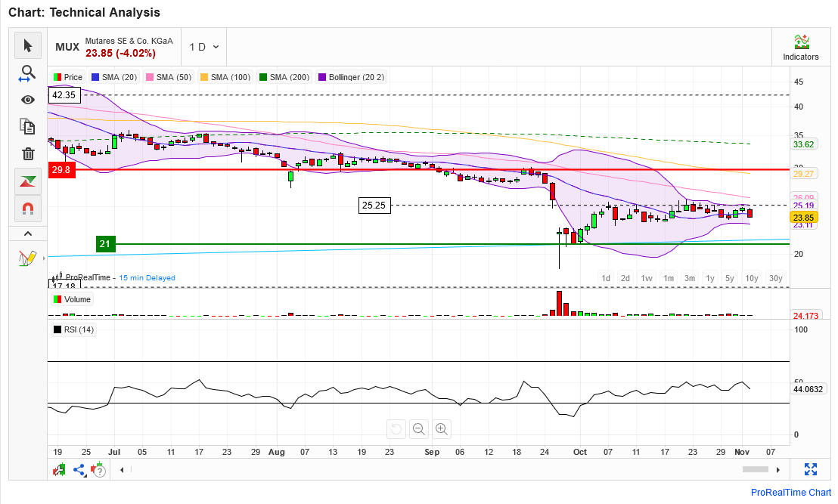Select the cursor pointer tool
The height and width of the screenshot is (504, 838).
pos(28,45)
